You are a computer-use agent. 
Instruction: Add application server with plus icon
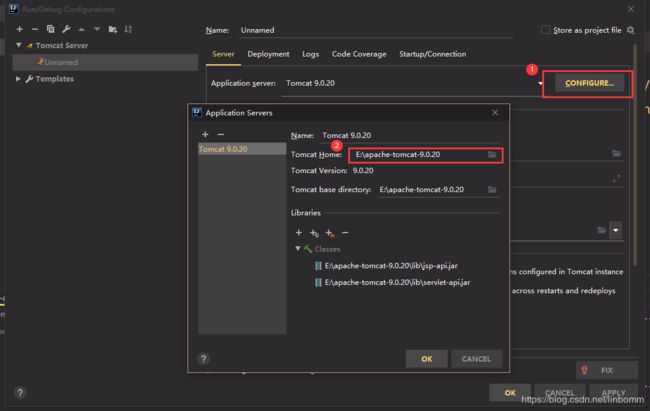(x=205, y=134)
